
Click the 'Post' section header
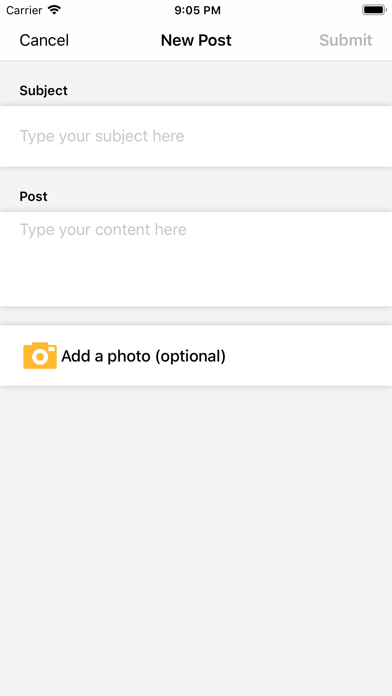pos(33,196)
